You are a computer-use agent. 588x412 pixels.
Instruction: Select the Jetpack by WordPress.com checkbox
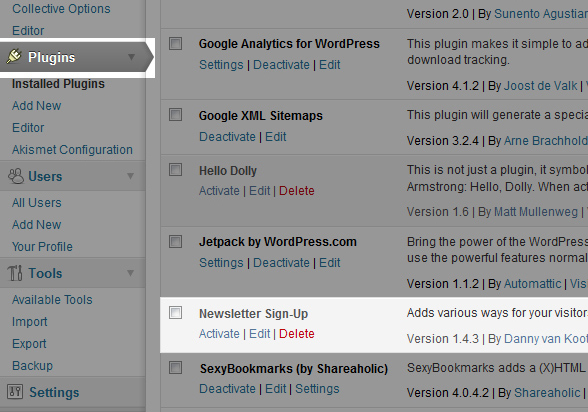point(175,241)
